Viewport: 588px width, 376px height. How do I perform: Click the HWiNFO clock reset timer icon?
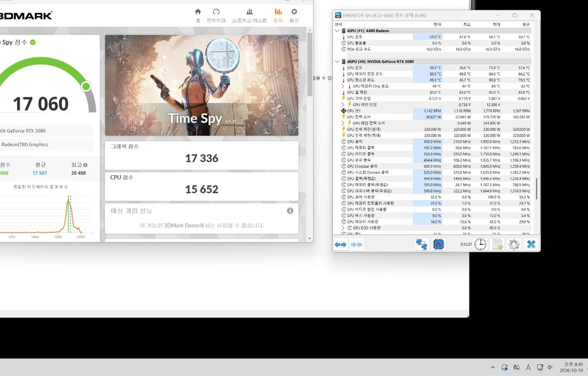(x=480, y=244)
